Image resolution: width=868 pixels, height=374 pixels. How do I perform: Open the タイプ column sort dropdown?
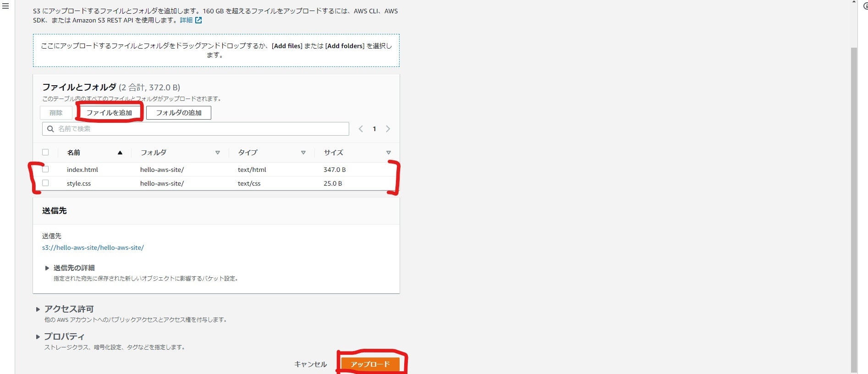tap(303, 153)
